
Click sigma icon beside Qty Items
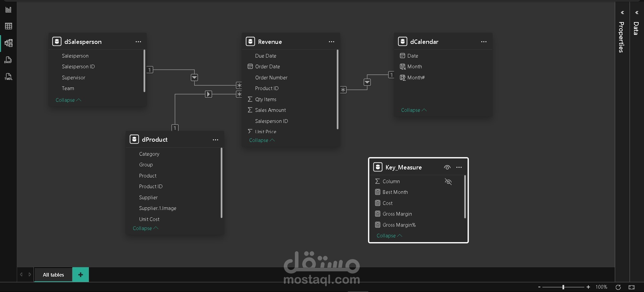pyautogui.click(x=250, y=99)
